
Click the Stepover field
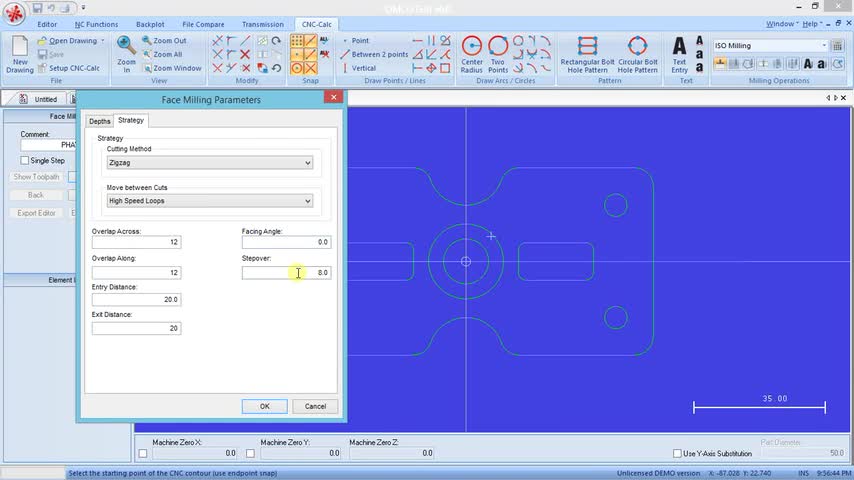click(x=286, y=272)
